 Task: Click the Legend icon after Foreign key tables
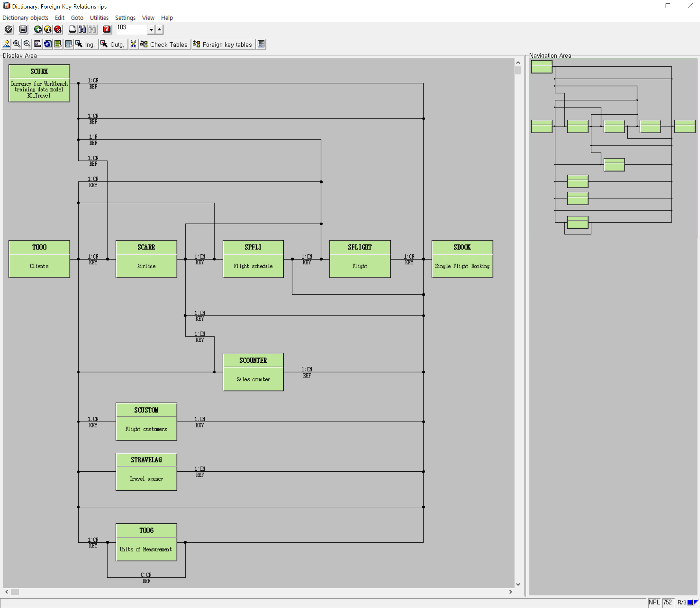coord(261,44)
